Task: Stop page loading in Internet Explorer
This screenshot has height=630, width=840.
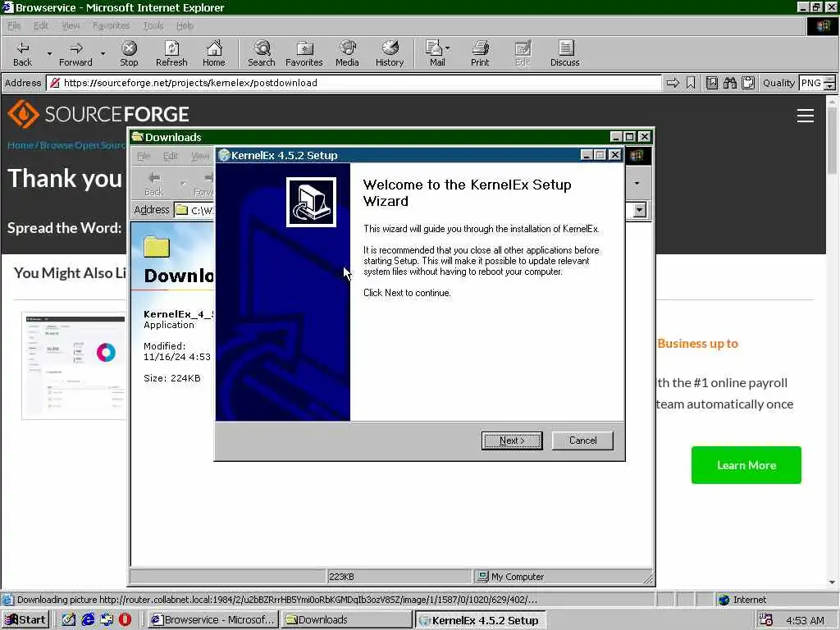Action: pyautogui.click(x=129, y=53)
